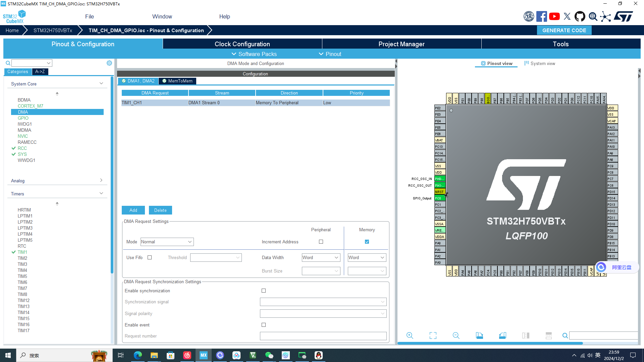Open File Explorer from taskbar
Screen dimensions: 644x362
(154, 355)
